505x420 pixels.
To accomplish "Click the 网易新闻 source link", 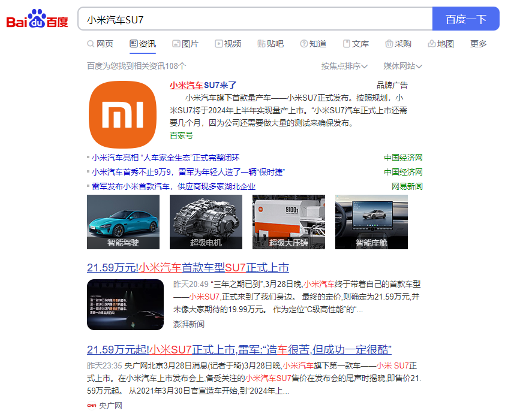I will point(407,186).
